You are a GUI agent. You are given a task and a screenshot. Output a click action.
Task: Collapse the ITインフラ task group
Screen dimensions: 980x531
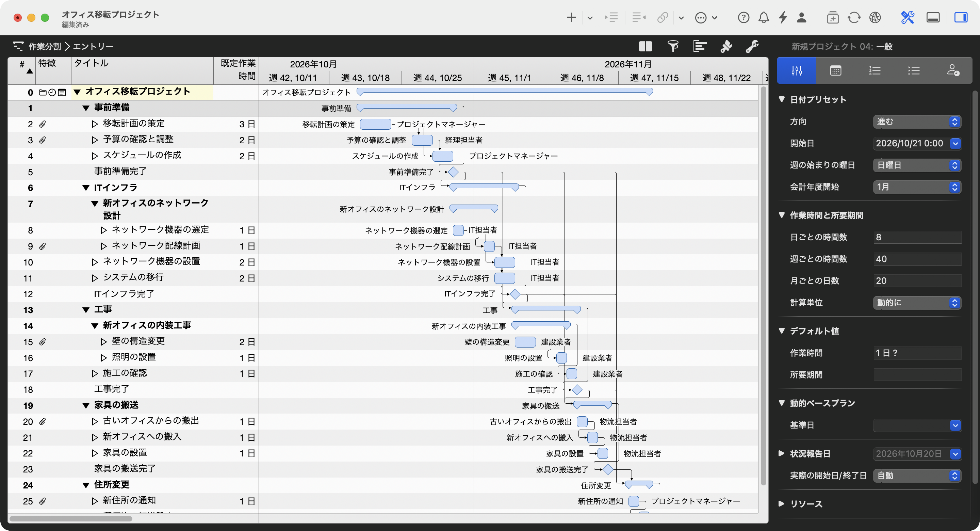86,188
